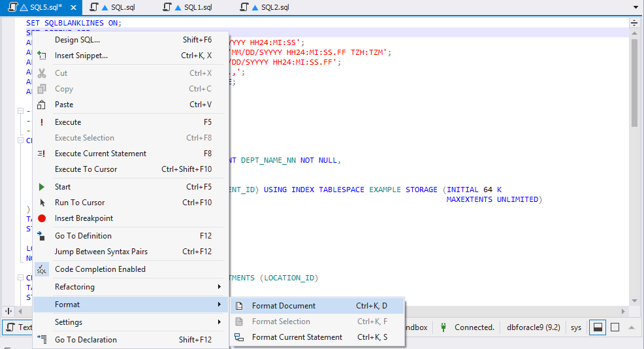Click the red Insert Breakpoint dot icon

42,218
